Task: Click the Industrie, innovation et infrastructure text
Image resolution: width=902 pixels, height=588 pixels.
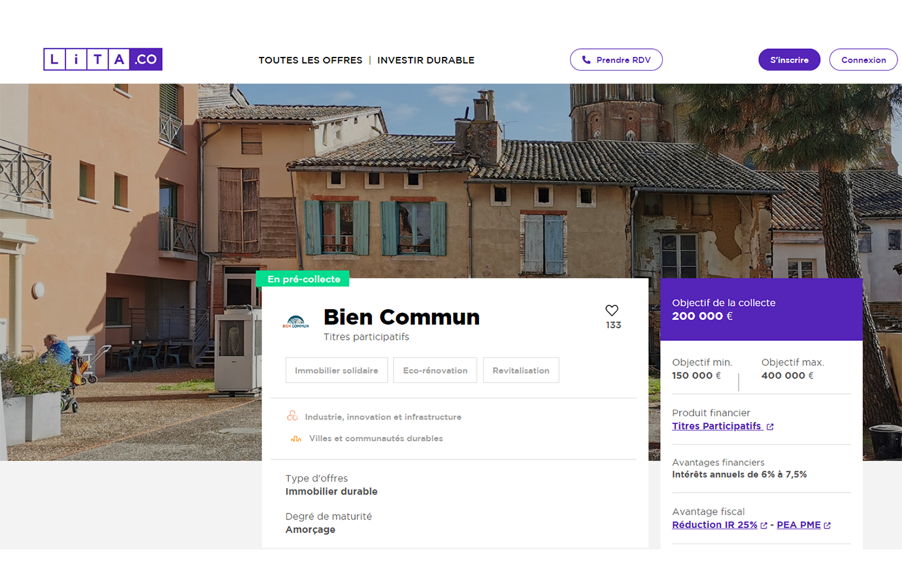Action: click(x=383, y=417)
